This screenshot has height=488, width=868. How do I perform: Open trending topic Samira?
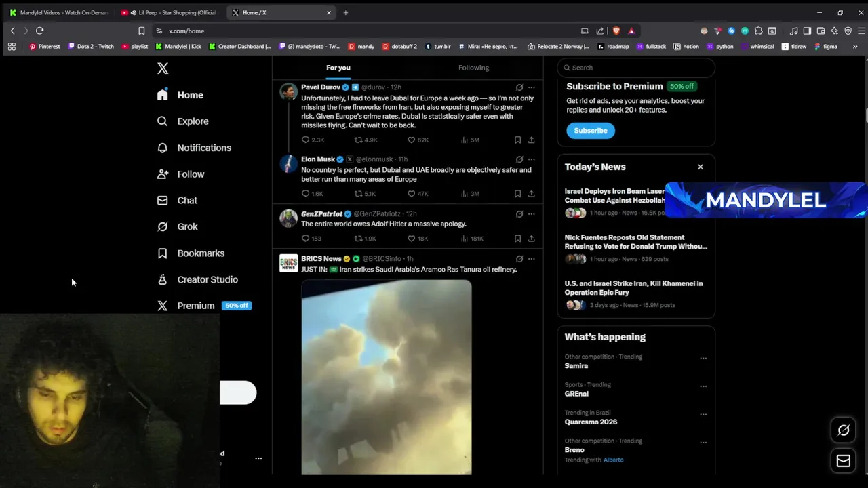pyautogui.click(x=576, y=366)
